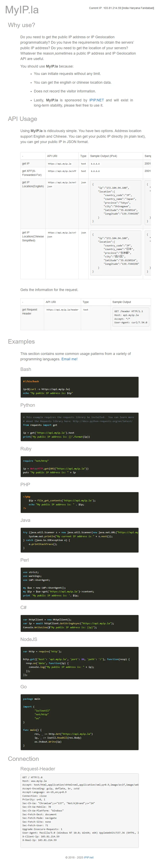Click the bullet "Does not record the visitor information."

65,91
